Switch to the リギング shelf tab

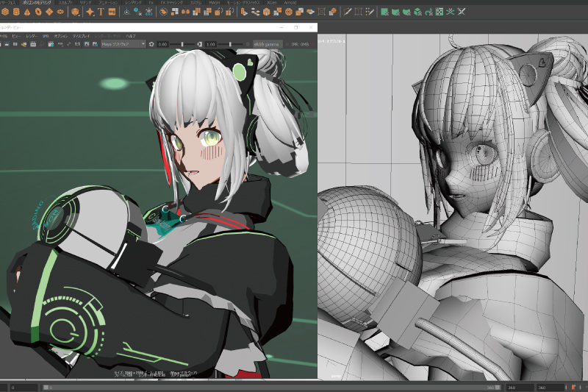(x=85, y=2)
